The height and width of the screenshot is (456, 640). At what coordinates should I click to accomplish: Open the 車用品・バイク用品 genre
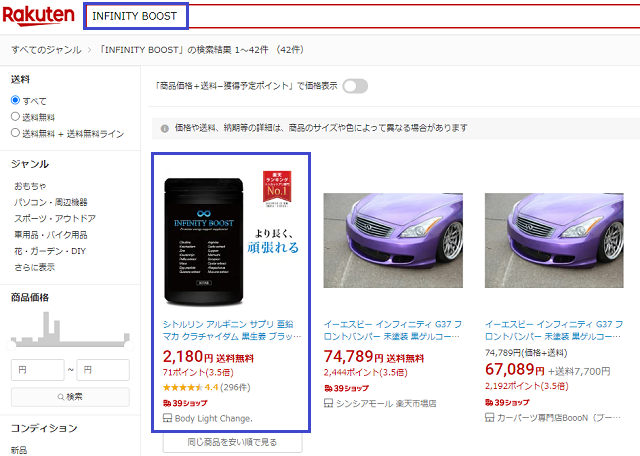(51, 235)
